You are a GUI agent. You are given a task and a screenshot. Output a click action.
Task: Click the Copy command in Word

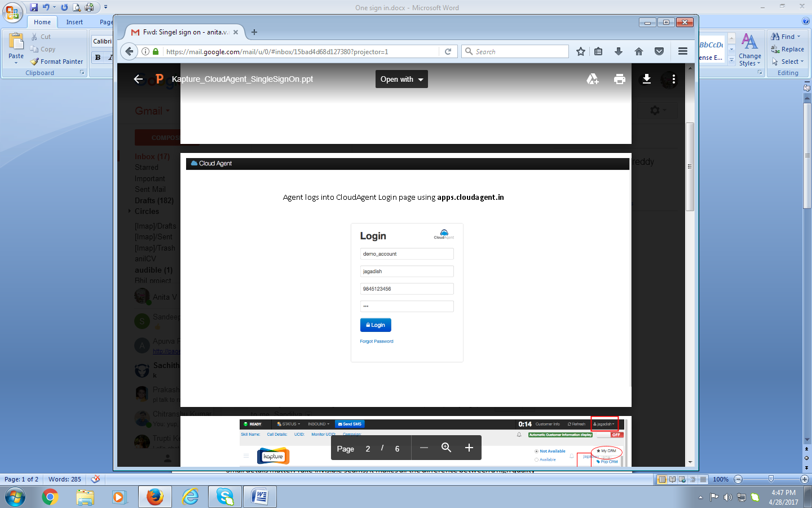43,49
